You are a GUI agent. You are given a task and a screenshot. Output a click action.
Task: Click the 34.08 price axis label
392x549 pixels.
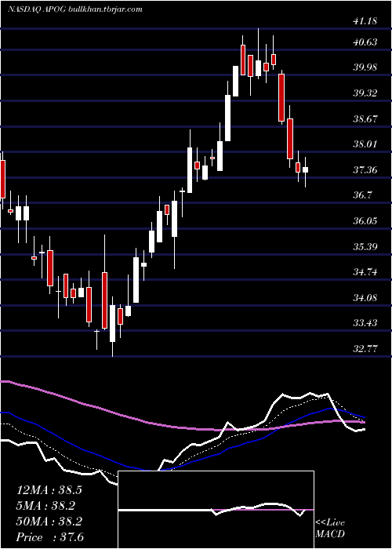[365, 298]
